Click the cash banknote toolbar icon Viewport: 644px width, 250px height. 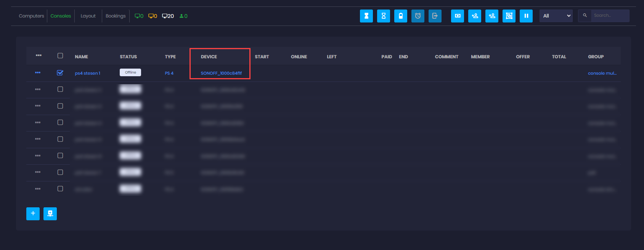pos(457,16)
